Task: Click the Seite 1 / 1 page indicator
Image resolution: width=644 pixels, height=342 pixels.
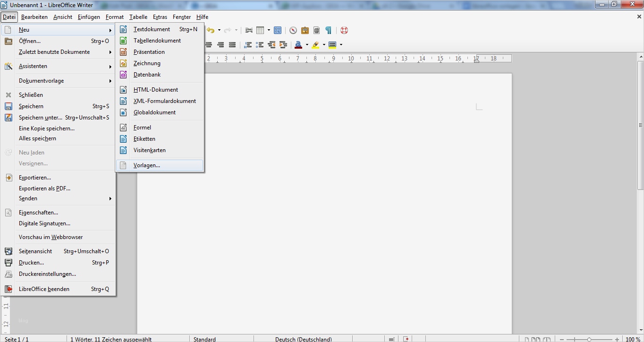Action: pyautogui.click(x=17, y=339)
